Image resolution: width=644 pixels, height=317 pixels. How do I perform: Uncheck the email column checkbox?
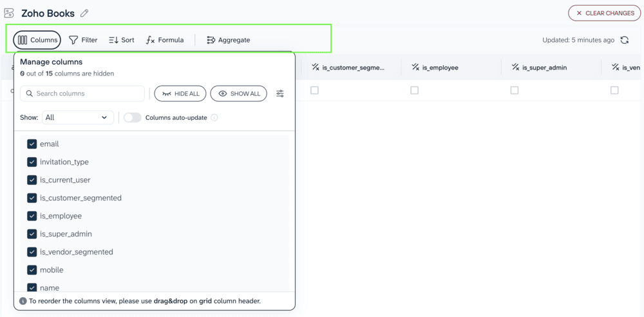pyautogui.click(x=32, y=144)
